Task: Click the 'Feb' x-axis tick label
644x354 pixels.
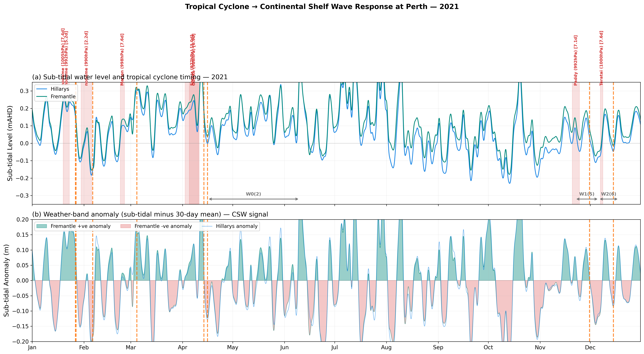Action: tap(84, 347)
